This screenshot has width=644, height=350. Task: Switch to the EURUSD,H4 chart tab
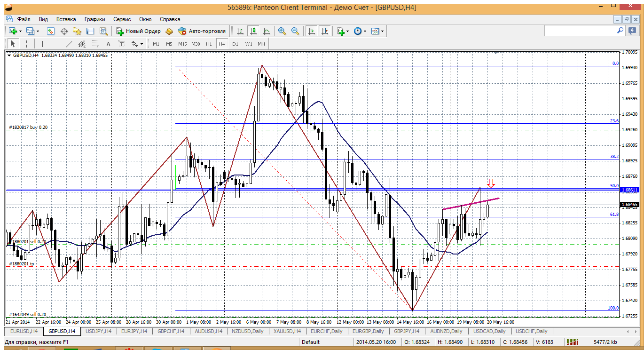pyautogui.click(x=22, y=331)
